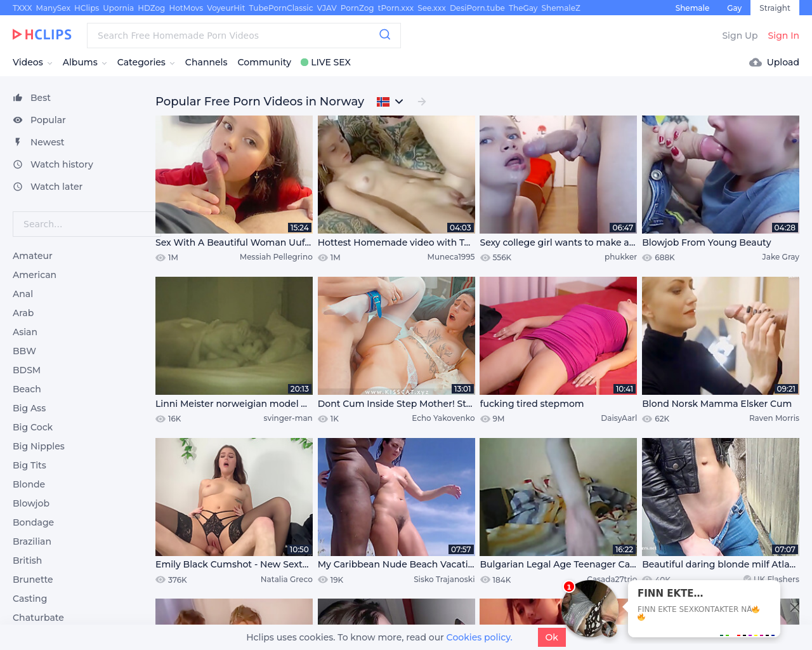
Task: Select the Beach category
Action: point(27,389)
